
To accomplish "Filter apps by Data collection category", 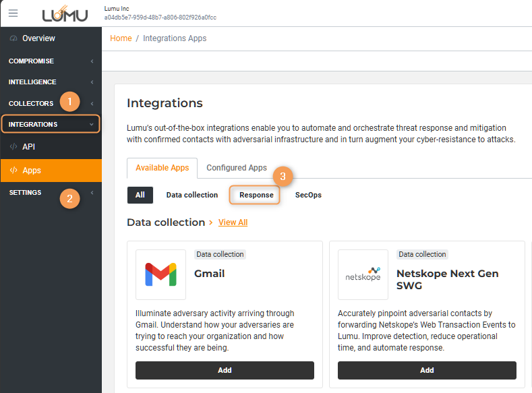I will 192,195.
